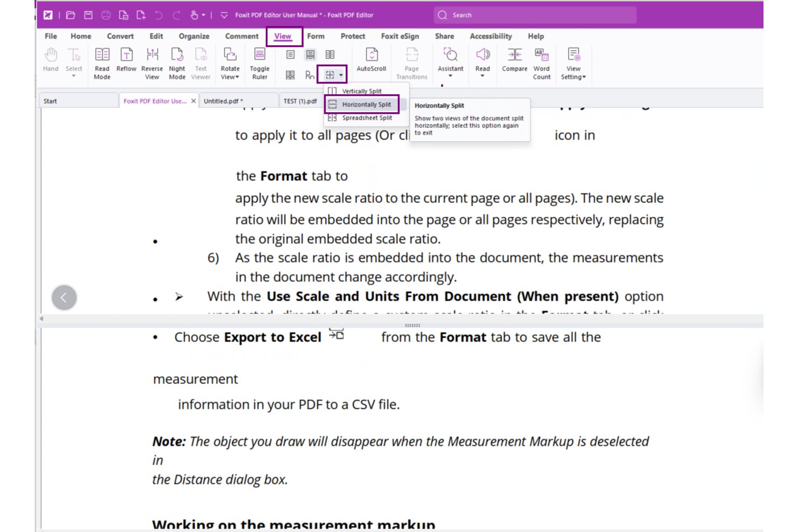
Task: Toggle the Ruler display
Action: (x=259, y=64)
